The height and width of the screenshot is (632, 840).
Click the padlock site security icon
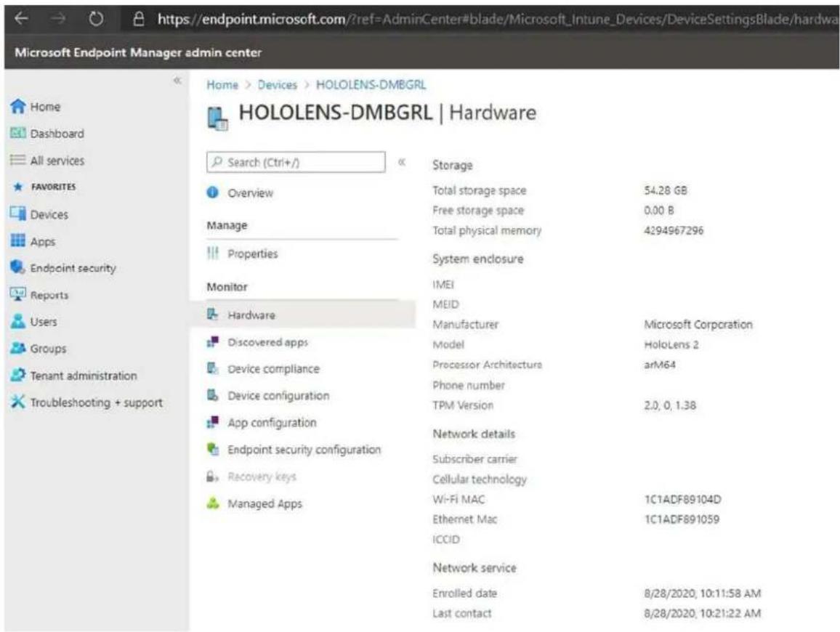tap(139, 20)
